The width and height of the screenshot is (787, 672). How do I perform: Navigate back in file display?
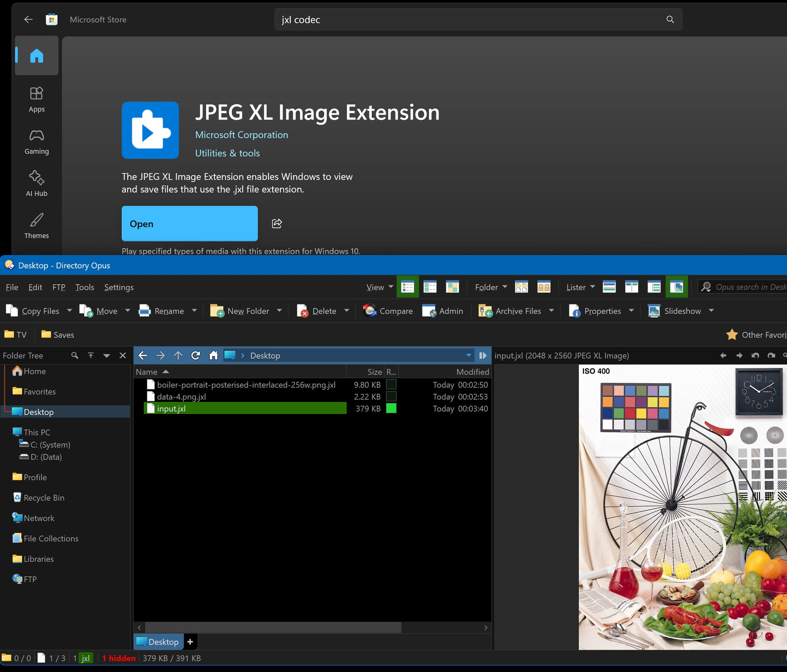(143, 355)
